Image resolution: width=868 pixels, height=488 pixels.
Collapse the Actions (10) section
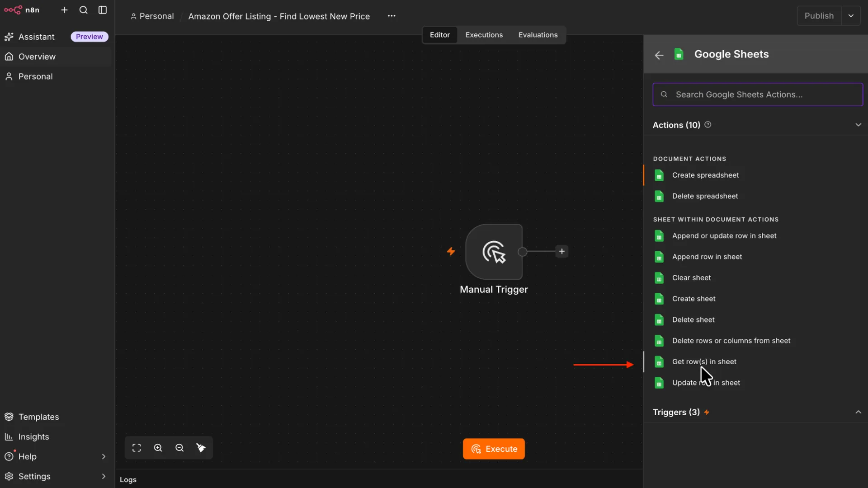coord(858,125)
